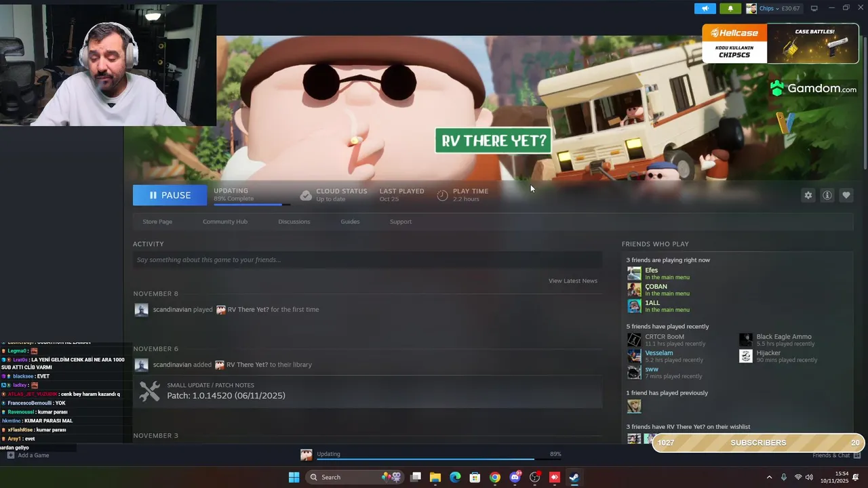Screen dimensions: 868x488
Task: Click the Add a Game label
Action: (x=33, y=455)
